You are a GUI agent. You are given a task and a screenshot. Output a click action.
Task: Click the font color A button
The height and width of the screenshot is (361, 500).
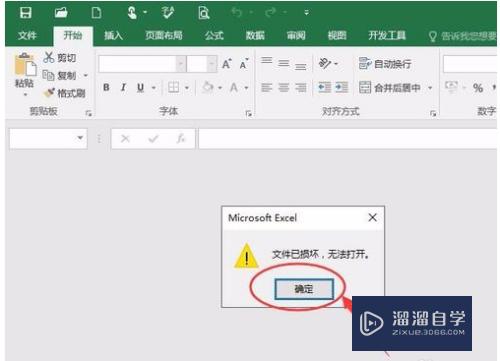tap(234, 88)
